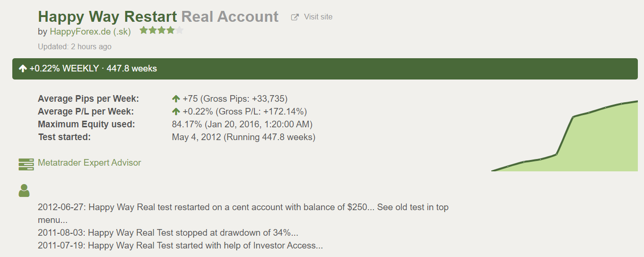Open the HappyForex.de (.sk) author link
The height and width of the screenshot is (257, 644).
point(90,32)
